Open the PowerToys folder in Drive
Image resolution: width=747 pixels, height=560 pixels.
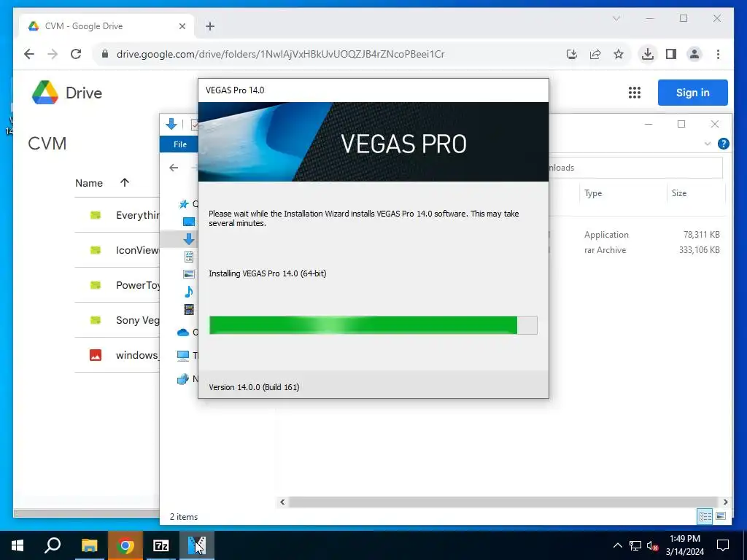[x=117, y=285]
